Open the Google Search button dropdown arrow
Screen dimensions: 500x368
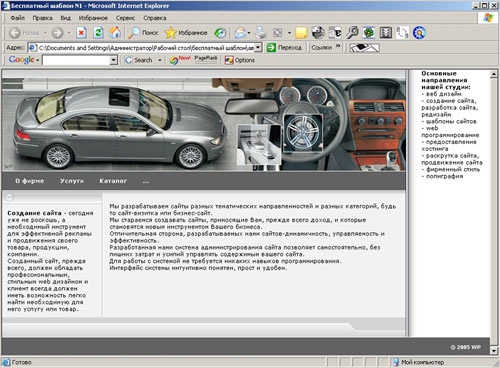tap(160, 60)
